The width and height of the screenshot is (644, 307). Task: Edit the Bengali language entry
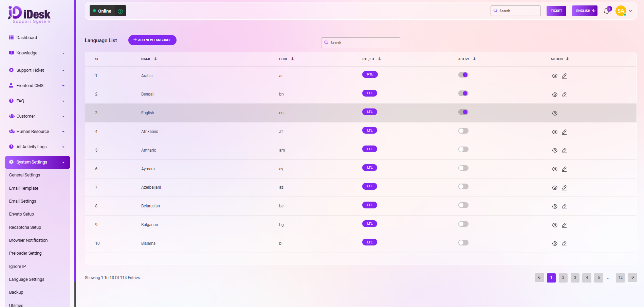click(564, 95)
